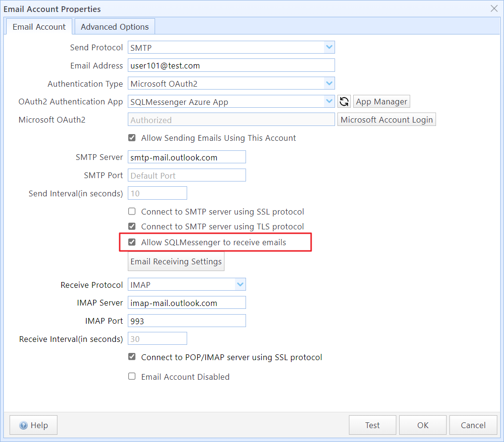Click the Microsoft OAuth2 Authorized status field

click(232, 120)
